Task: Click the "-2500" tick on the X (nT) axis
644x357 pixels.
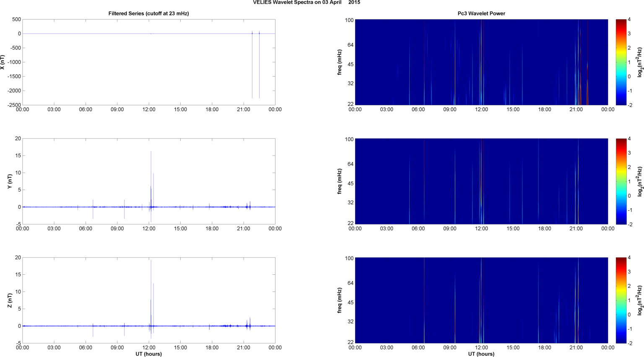Action: (14, 105)
